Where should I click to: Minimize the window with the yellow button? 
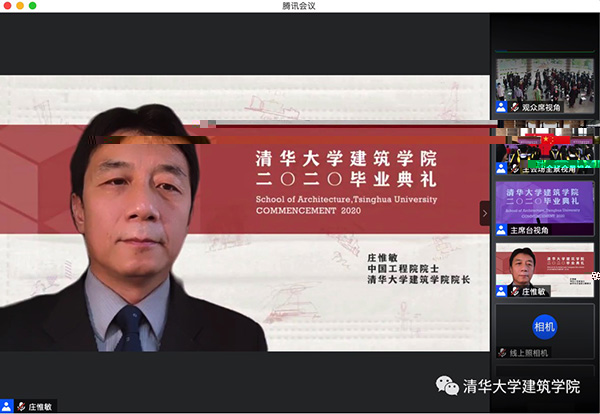click(20, 6)
